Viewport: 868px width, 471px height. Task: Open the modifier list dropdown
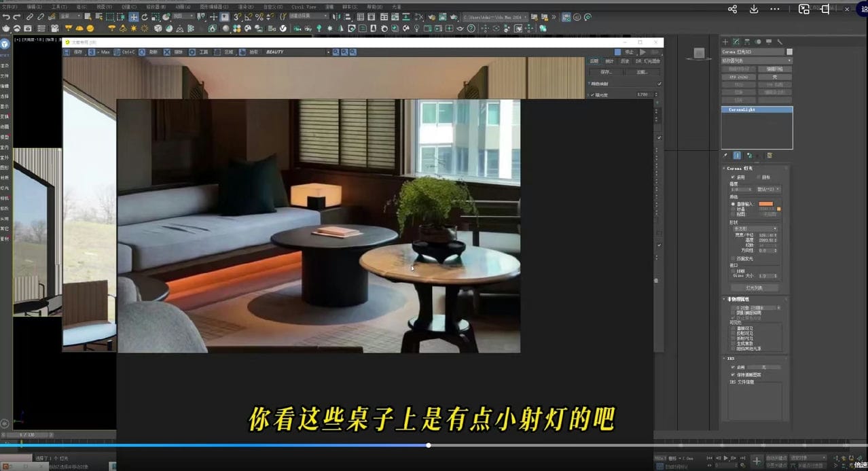(757, 60)
